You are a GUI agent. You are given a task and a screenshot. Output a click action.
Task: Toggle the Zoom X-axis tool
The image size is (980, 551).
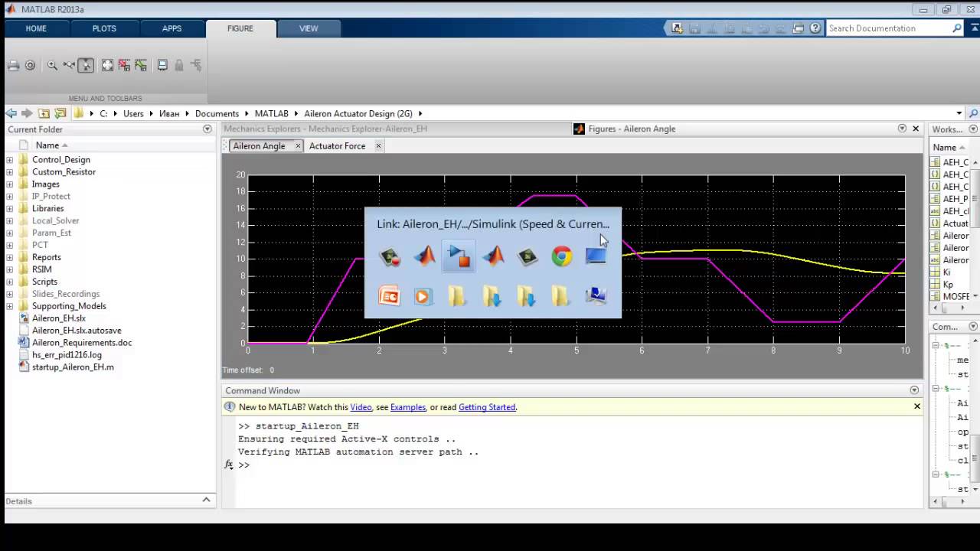69,66
